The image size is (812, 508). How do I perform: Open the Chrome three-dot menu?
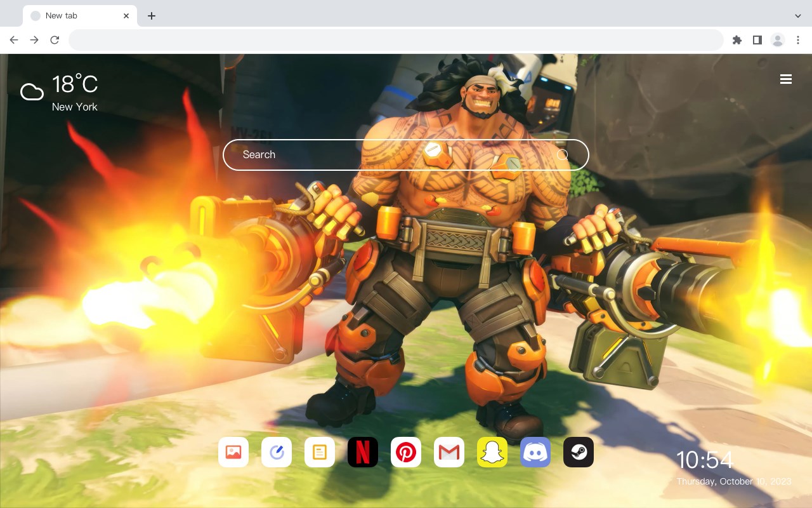798,40
